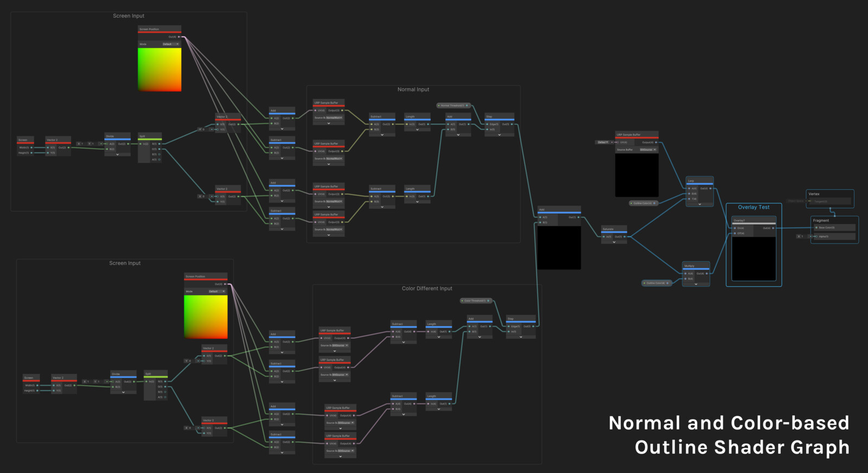Select the top Split node header

pyautogui.click(x=150, y=136)
